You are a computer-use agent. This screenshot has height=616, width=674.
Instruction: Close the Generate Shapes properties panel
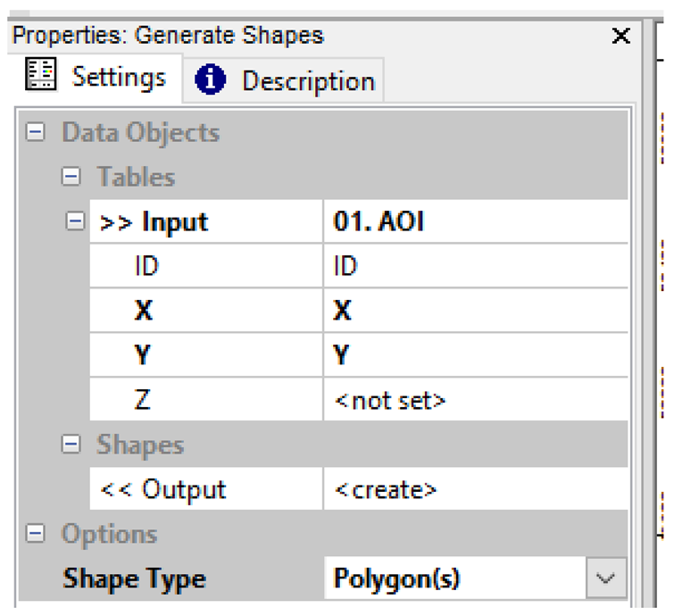click(x=620, y=37)
